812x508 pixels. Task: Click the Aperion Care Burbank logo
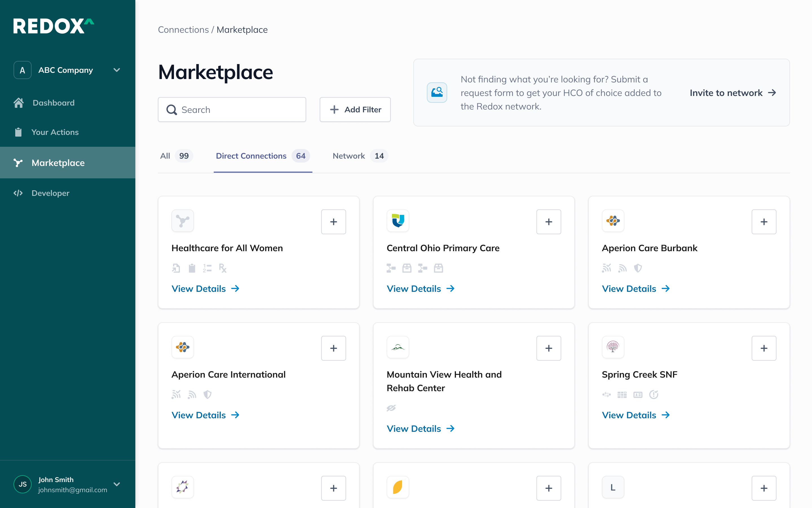pyautogui.click(x=613, y=221)
